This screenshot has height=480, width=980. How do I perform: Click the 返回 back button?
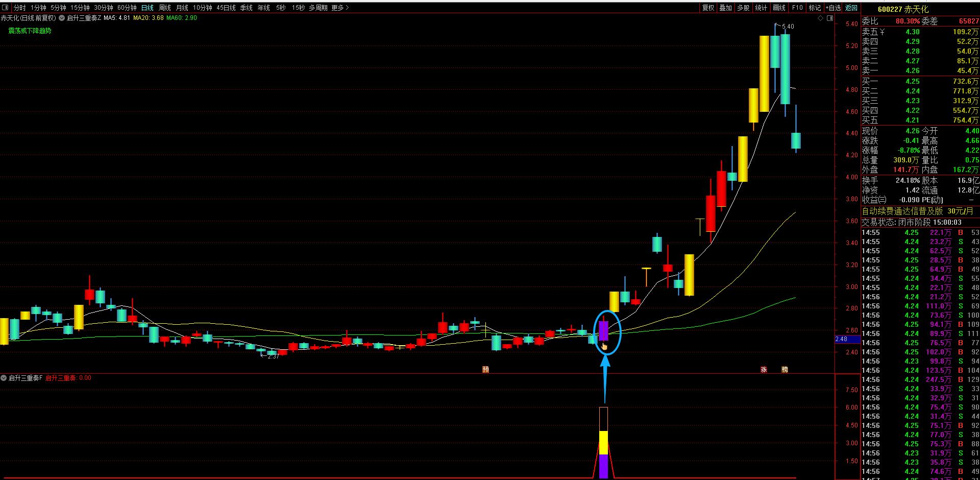pyautogui.click(x=851, y=8)
